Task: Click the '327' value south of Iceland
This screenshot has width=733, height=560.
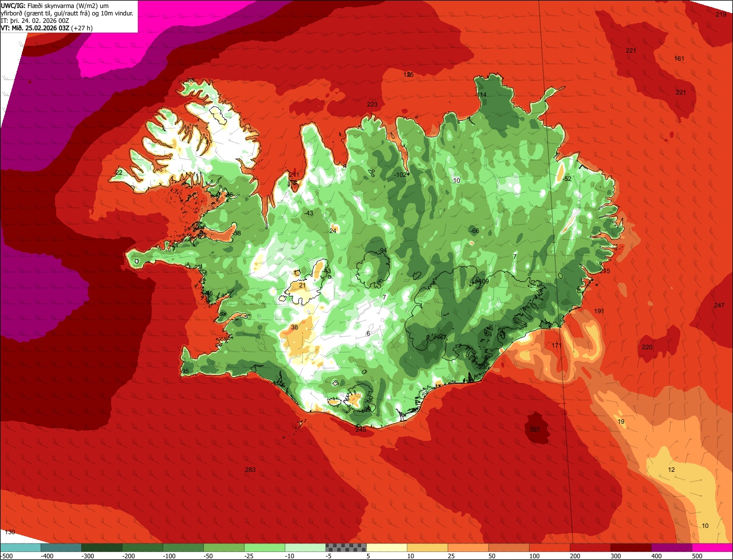Action: tap(535, 429)
